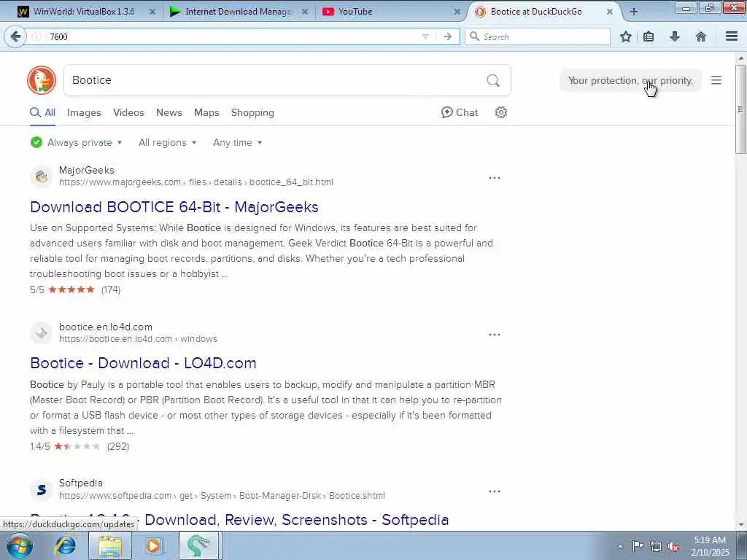This screenshot has width=747, height=560.
Task: Click the Softpedia site name text
Action: coord(80,483)
